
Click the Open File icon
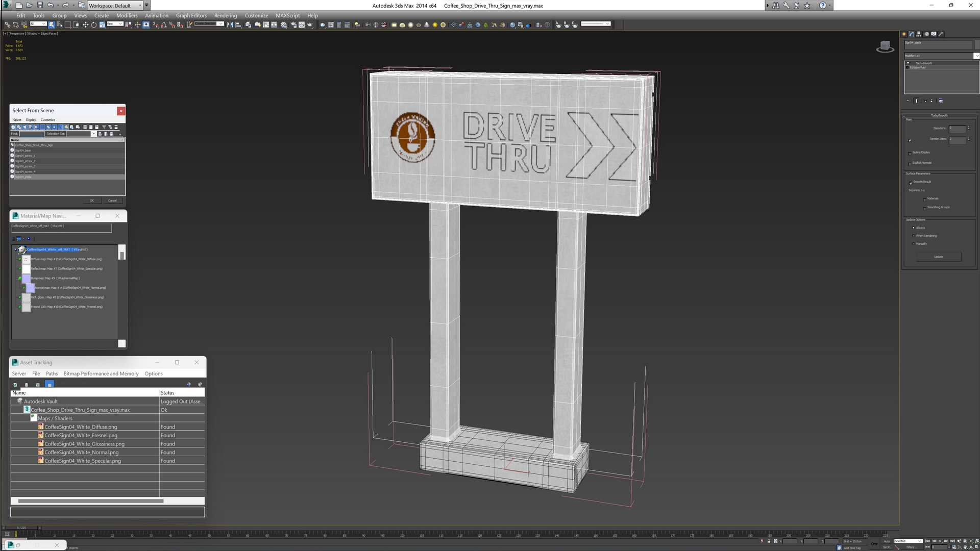click(29, 5)
